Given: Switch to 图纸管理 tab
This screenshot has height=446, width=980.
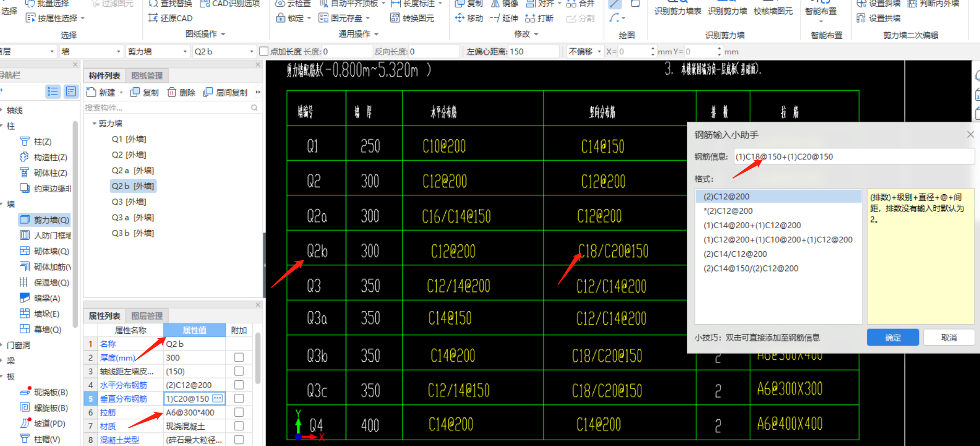Looking at the screenshot, I should tap(147, 76).
